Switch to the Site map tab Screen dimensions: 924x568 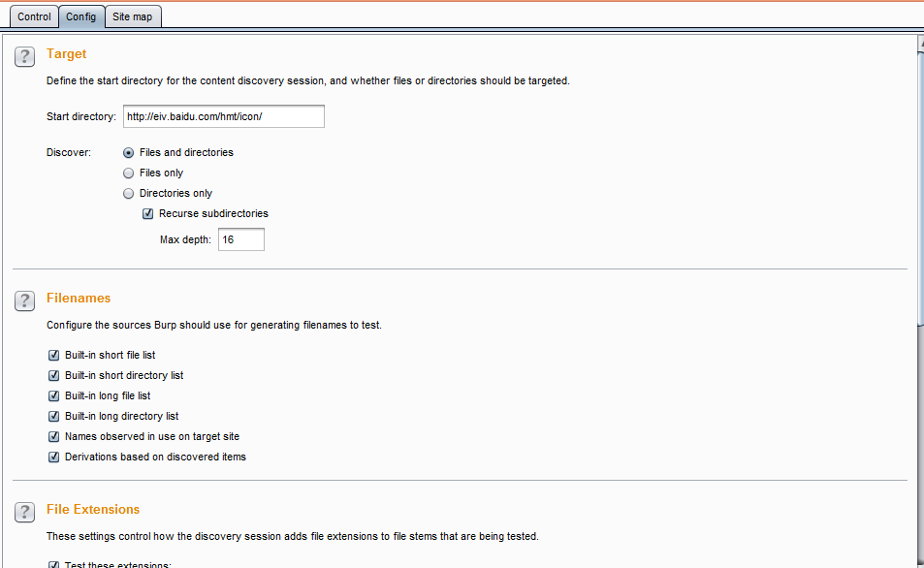pyautogui.click(x=133, y=16)
